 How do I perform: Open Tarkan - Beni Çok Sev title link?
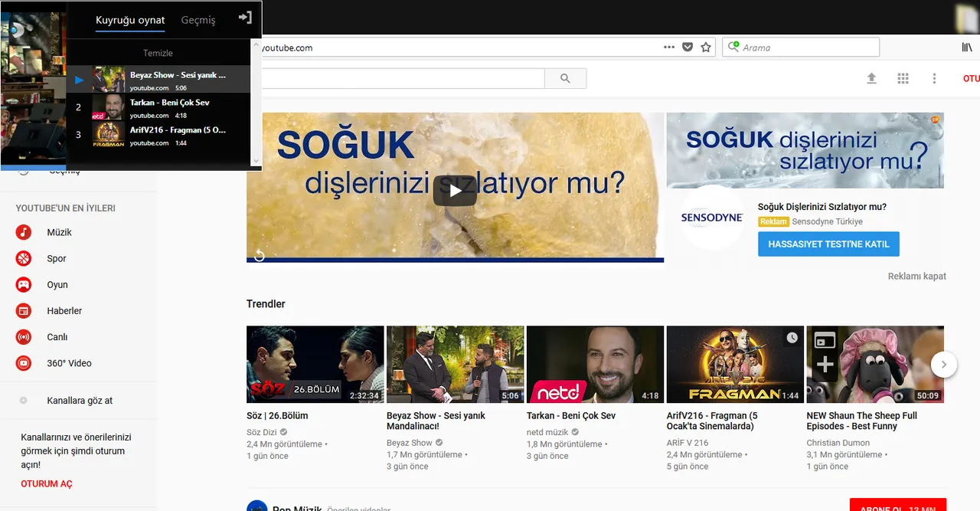click(x=571, y=416)
